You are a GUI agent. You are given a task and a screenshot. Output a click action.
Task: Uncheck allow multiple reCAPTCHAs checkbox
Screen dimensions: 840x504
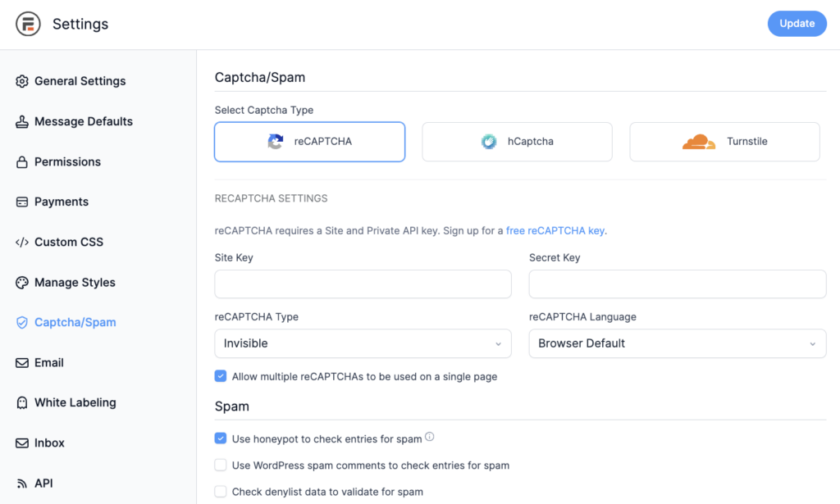(221, 376)
